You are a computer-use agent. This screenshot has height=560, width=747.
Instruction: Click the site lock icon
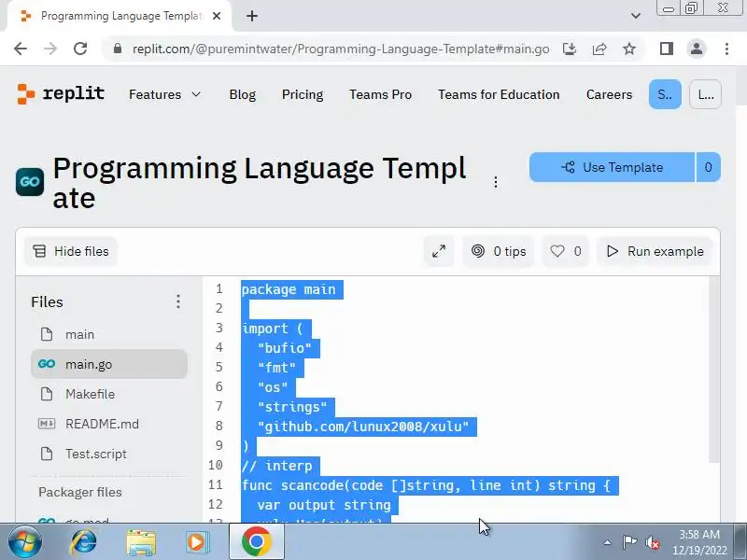click(x=118, y=49)
